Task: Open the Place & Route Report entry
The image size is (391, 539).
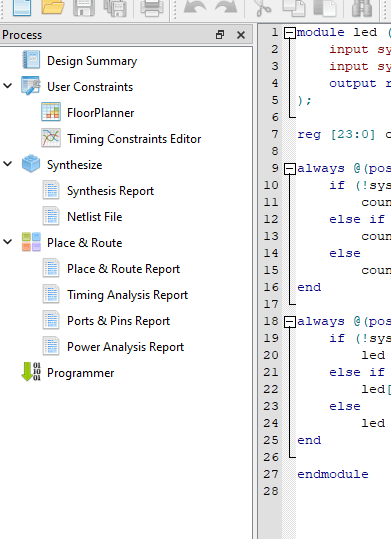Action: click(x=123, y=269)
